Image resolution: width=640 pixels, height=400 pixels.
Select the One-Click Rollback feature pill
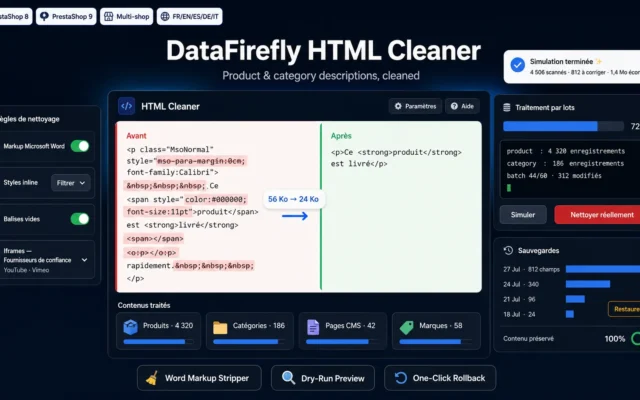coord(440,378)
